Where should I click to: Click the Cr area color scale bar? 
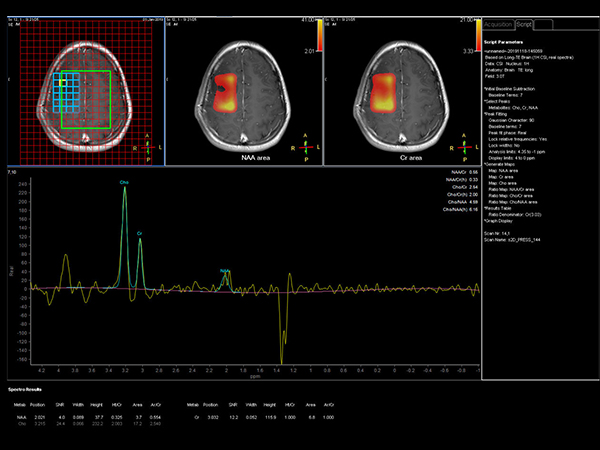pos(479,35)
